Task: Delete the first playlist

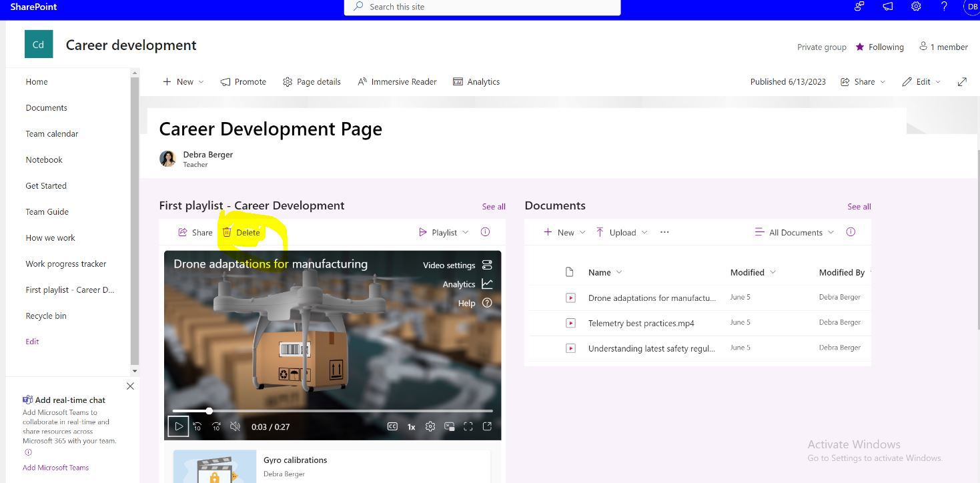Action: 241,232
